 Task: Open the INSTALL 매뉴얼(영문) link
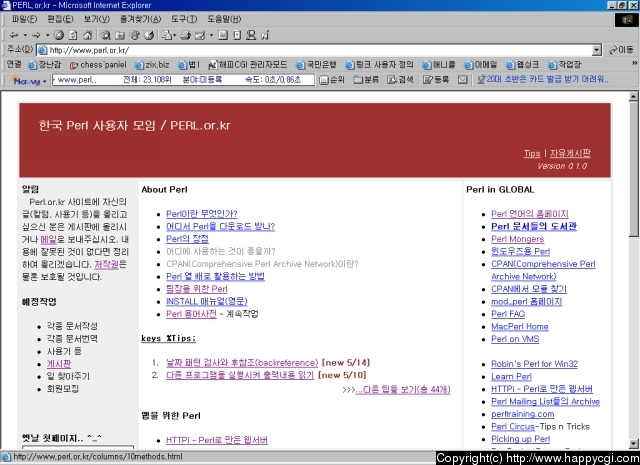click(207, 302)
